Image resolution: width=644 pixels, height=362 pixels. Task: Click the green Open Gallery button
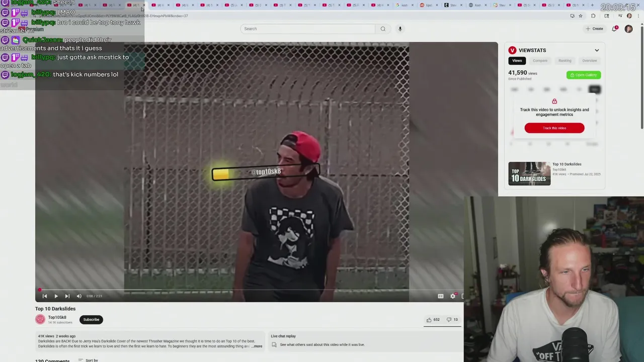(584, 75)
